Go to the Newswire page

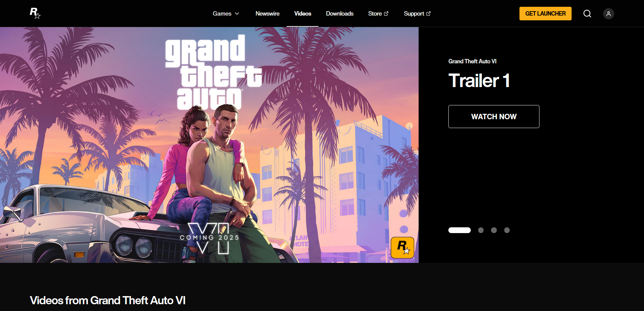pos(267,14)
